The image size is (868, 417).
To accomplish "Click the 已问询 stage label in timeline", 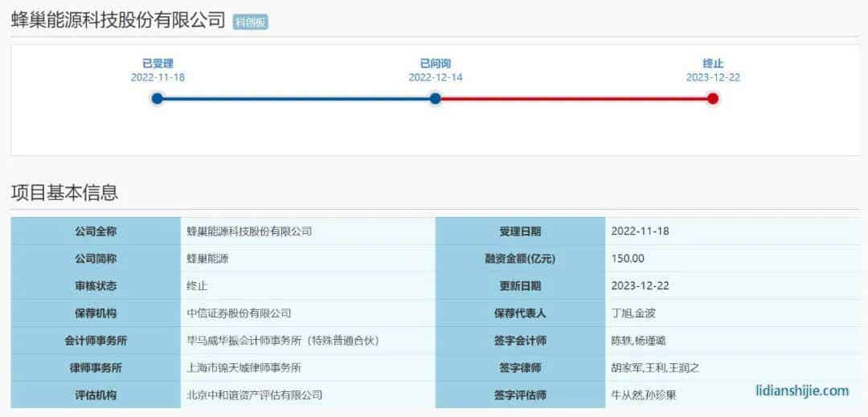I will [x=435, y=63].
